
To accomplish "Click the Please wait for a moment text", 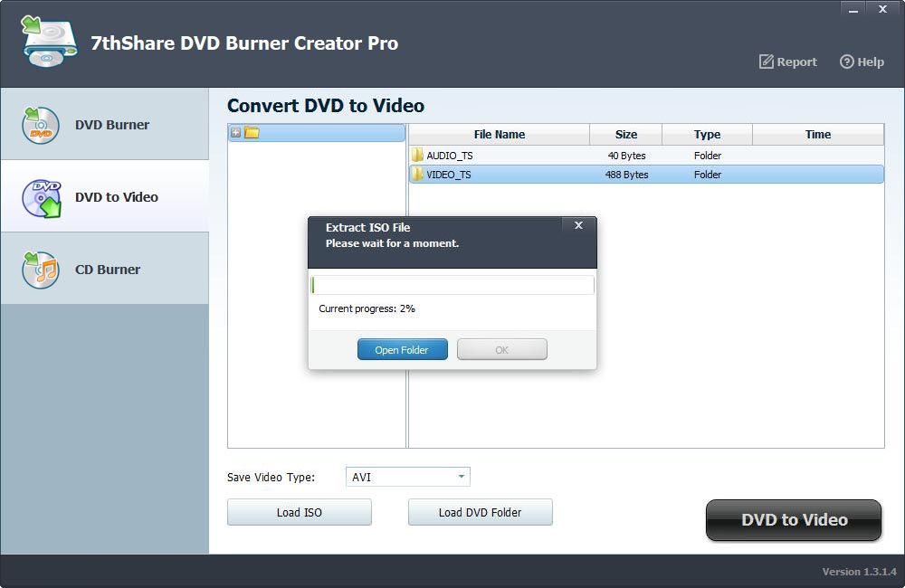I will pos(393,243).
